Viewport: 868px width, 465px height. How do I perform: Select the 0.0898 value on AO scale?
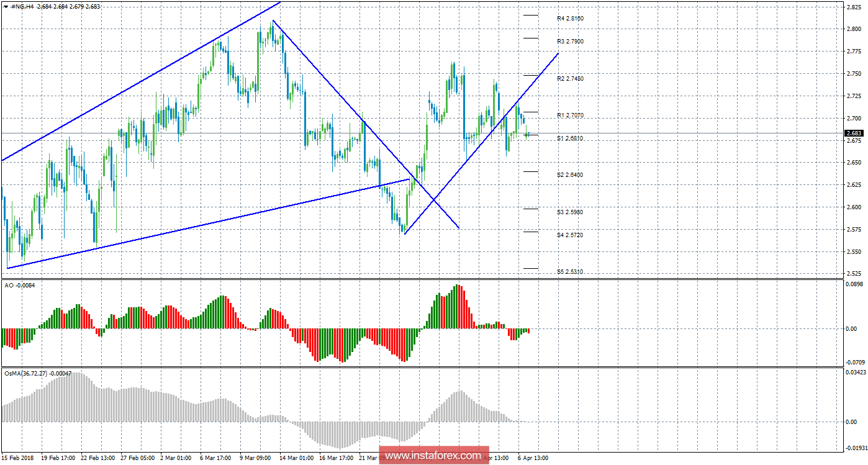click(x=854, y=284)
